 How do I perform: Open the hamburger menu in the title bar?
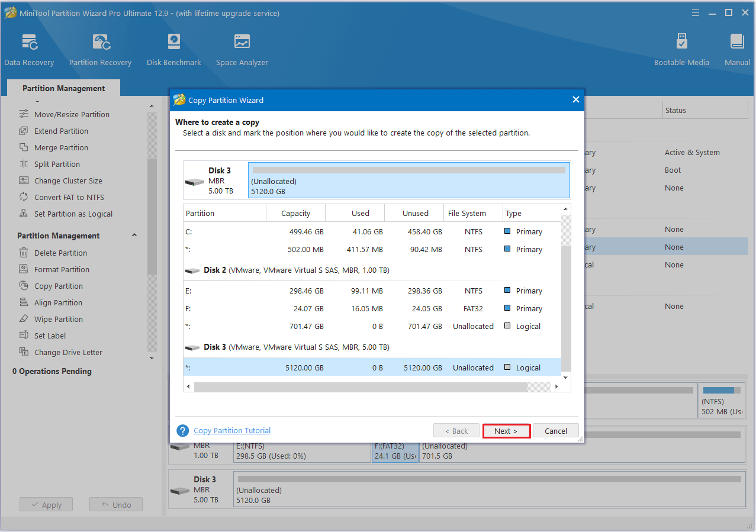(695, 12)
